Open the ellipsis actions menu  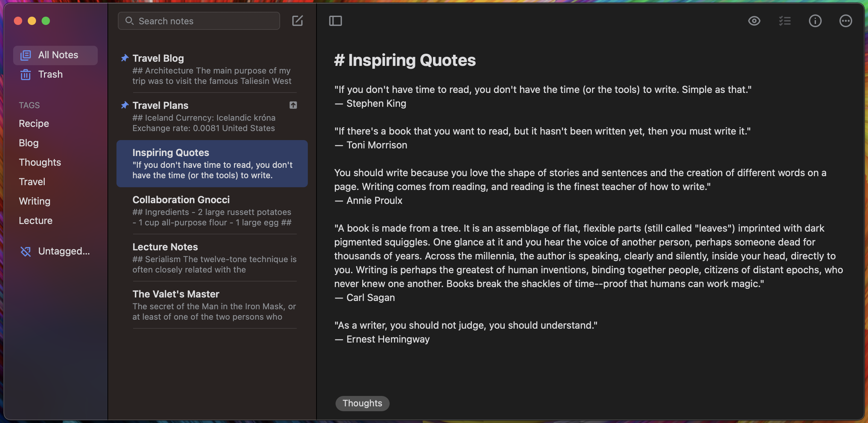(x=845, y=21)
